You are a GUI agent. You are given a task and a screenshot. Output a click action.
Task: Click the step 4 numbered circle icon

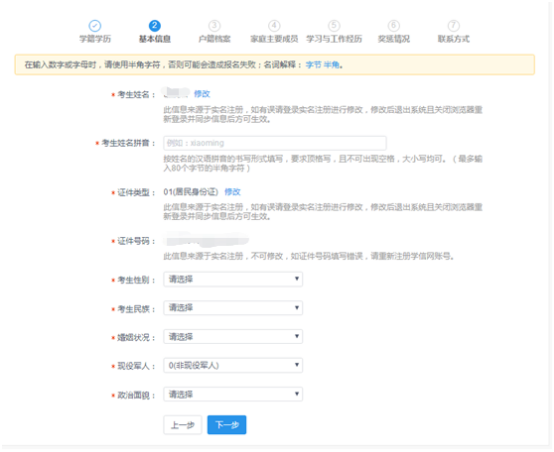(274, 26)
